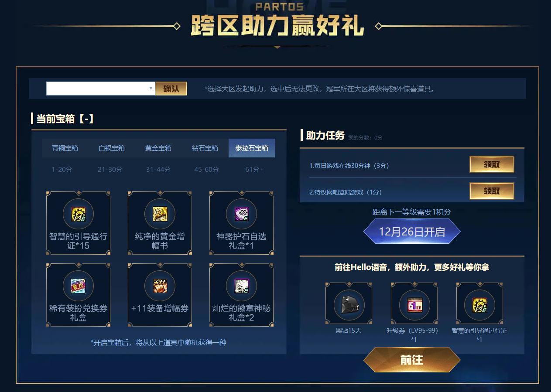Screen dimensions: 551x392
Task: Select the 灿烂的徽章神秘礼盒 icon
Action: click(241, 286)
